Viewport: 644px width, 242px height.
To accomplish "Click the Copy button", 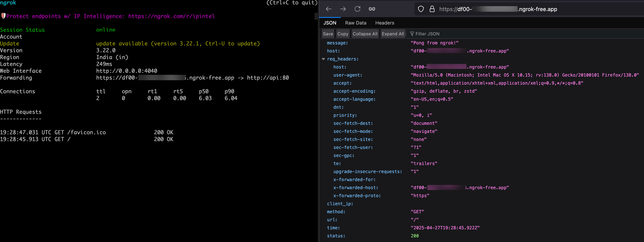I will point(342,34).
